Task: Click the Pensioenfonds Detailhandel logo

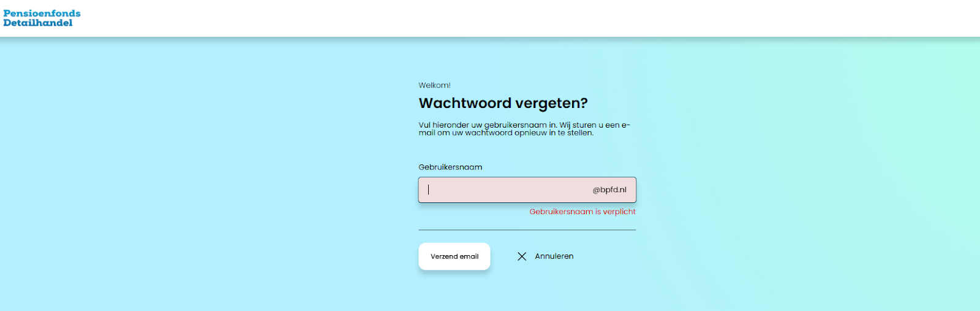Action: click(x=42, y=18)
